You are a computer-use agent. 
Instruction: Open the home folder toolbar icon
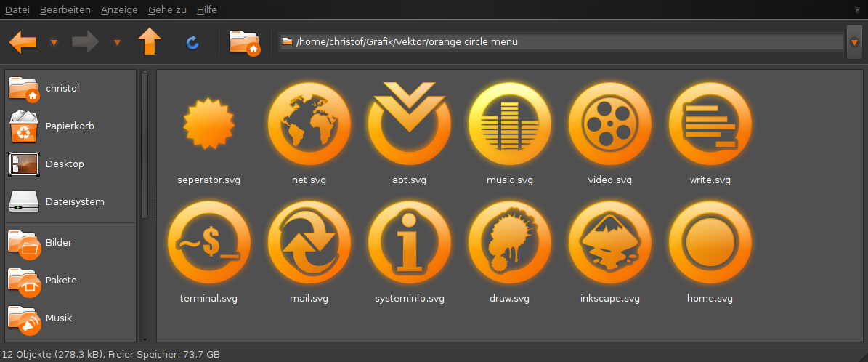pyautogui.click(x=245, y=42)
